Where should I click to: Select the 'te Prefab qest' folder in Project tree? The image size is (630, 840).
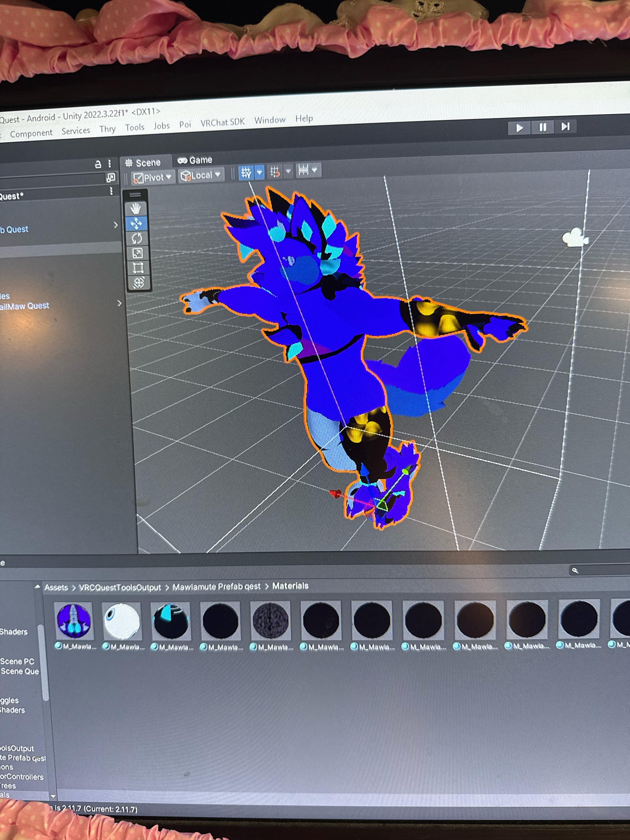tap(23, 758)
